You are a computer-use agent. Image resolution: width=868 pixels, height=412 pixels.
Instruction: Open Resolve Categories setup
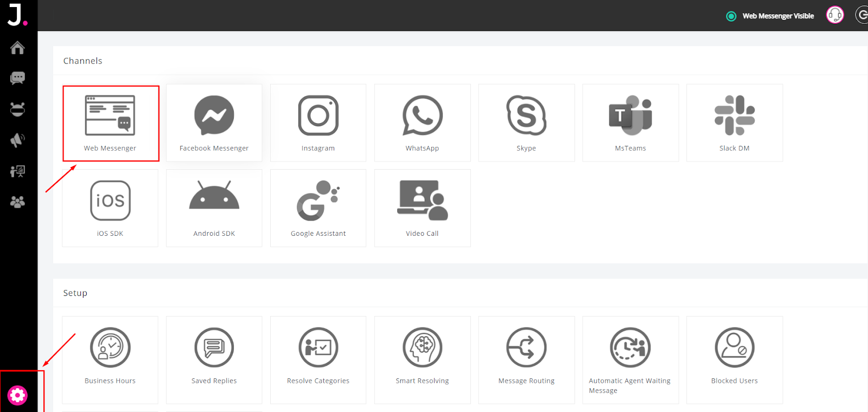click(x=318, y=360)
